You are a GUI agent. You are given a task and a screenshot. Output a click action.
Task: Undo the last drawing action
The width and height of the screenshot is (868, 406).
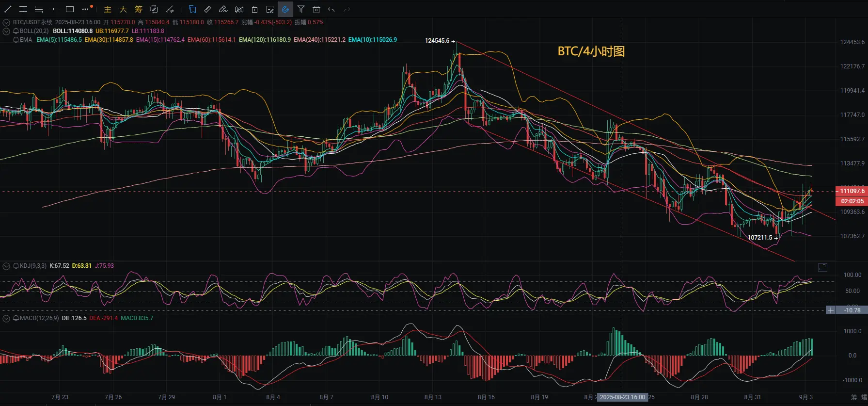(x=331, y=9)
